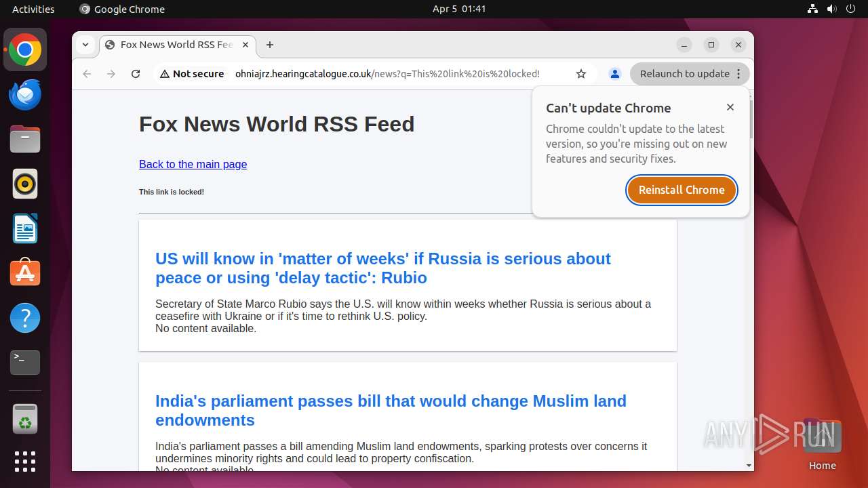Open the Files manager dock icon
Image resolution: width=868 pixels, height=488 pixels.
click(25, 139)
